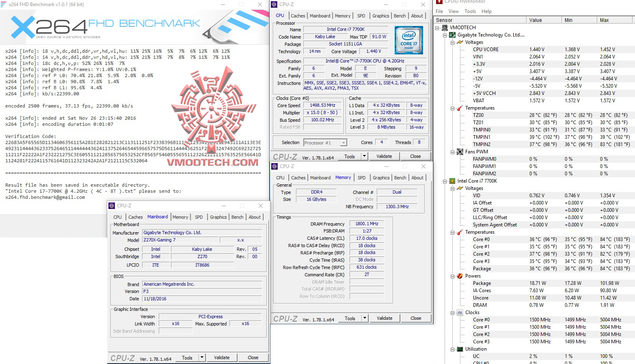Click the Voltages icon under Gigabyte Technology
Screen dimensions: 635x364
click(x=460, y=42)
